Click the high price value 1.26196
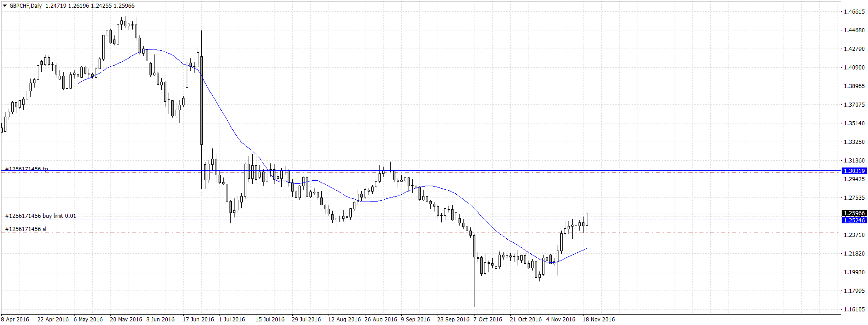 pos(79,6)
